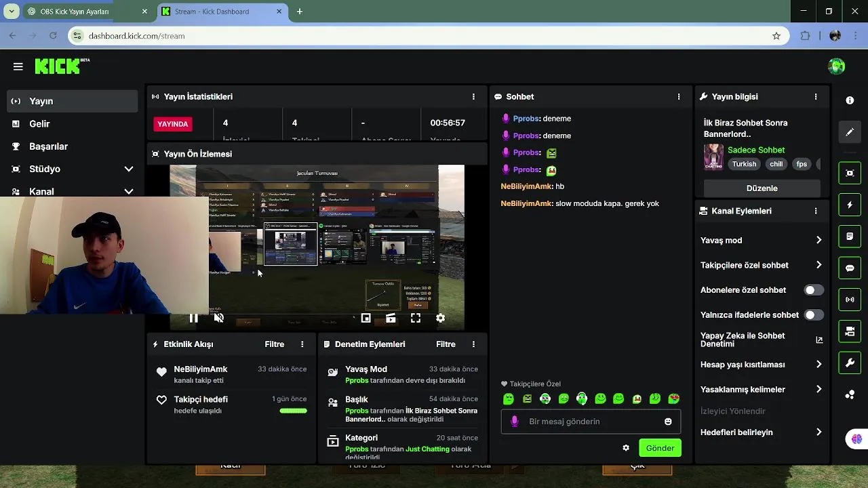Open Sohbet panel three-dot menu
This screenshot has width=868, height=488.
point(679,97)
